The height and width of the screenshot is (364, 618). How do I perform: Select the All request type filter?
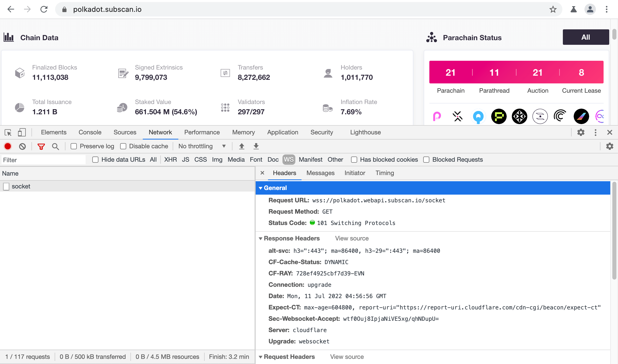coord(153,160)
